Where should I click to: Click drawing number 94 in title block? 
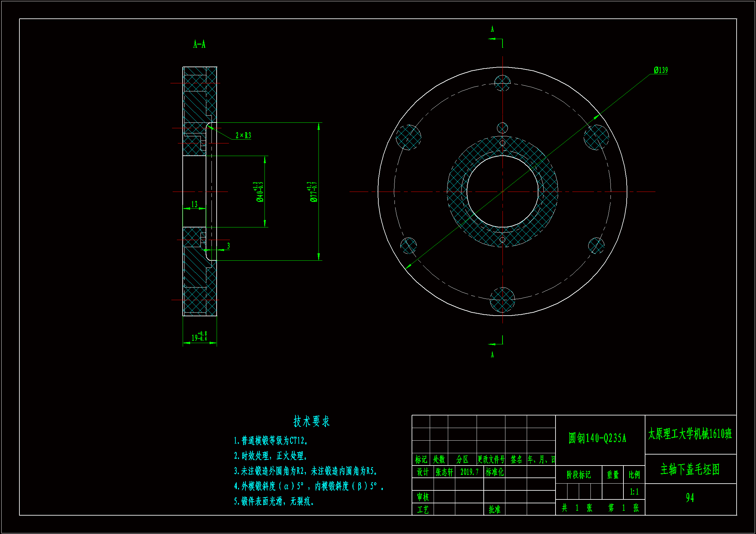coord(690,497)
